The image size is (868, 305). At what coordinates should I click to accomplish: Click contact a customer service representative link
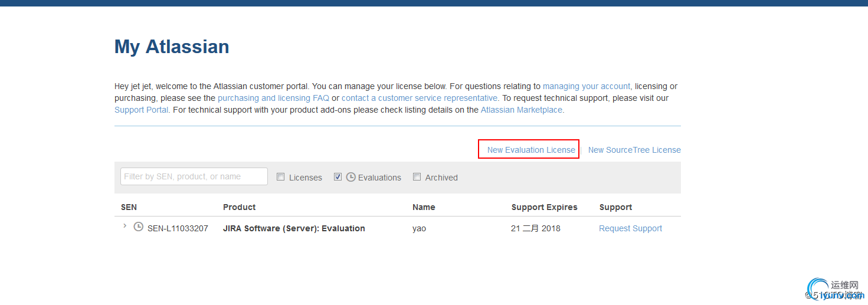point(420,98)
